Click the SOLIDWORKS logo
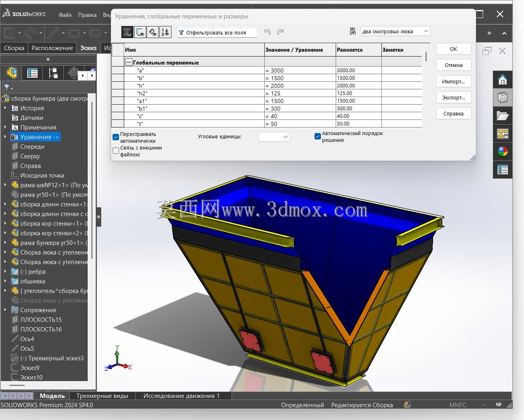 24,14
